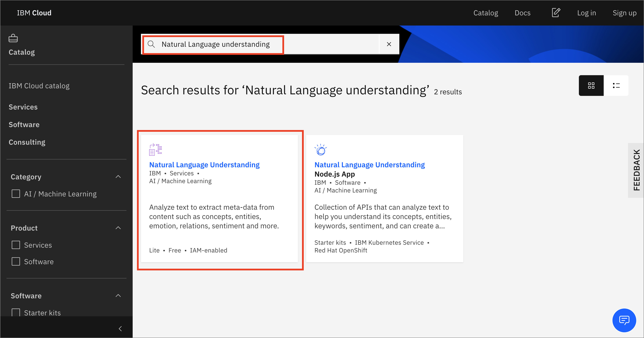Open Natural Language Understanding Node.js App link

pyautogui.click(x=369, y=165)
